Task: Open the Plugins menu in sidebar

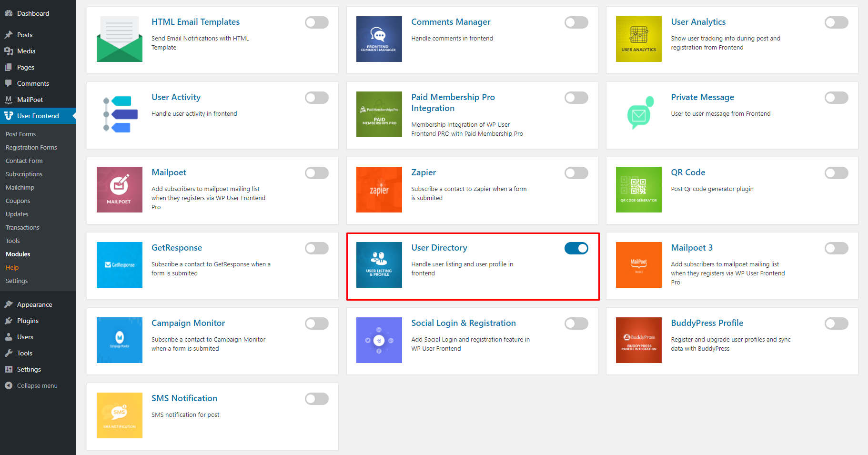Action: pos(38,321)
